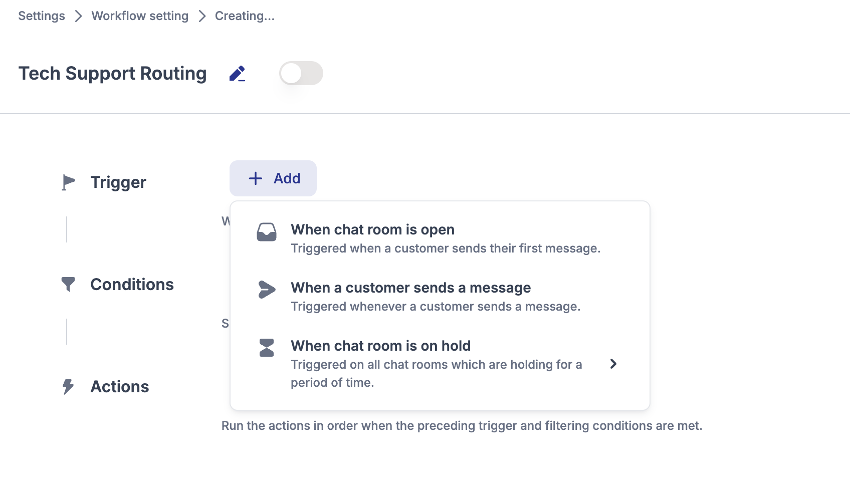Click the send arrow icon in trigger list

click(x=267, y=290)
